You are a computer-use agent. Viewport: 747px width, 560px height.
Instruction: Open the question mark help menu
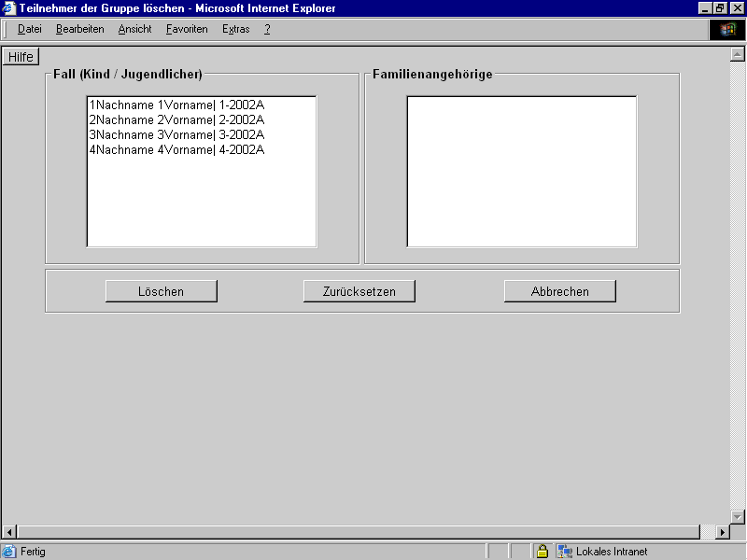[267, 29]
